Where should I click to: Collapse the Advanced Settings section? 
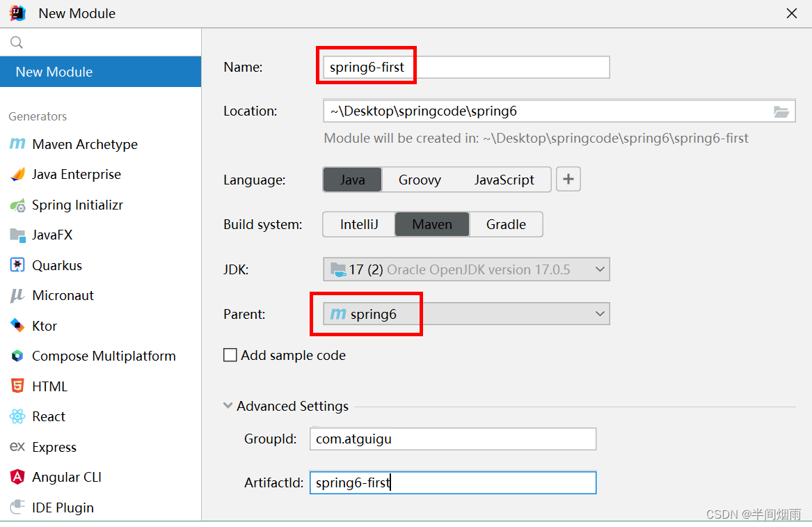coord(228,406)
